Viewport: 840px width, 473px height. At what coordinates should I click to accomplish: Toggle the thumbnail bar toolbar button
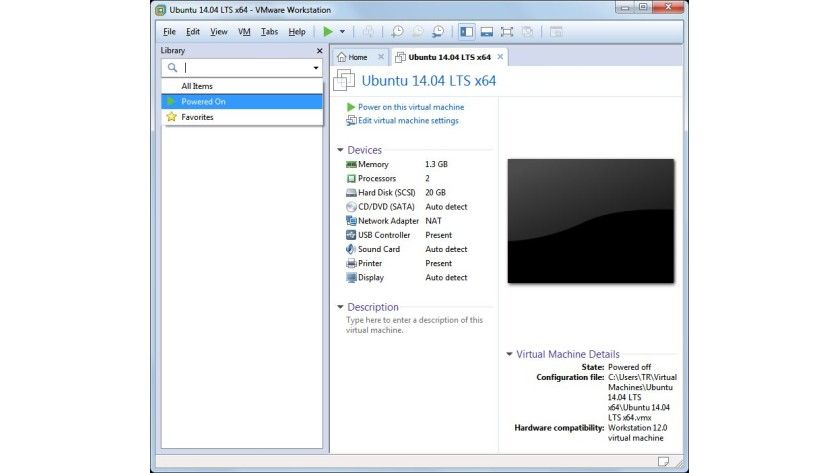point(486,32)
